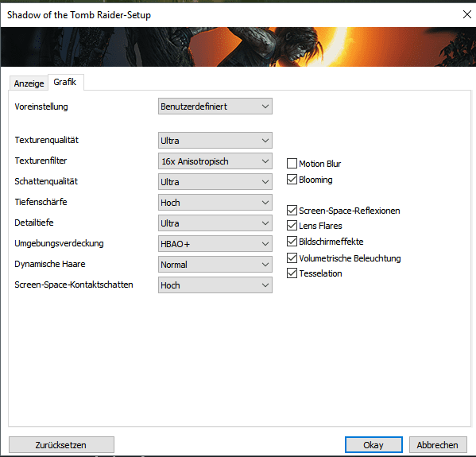476x457 pixels.
Task: Open the Dynamische Haare dropdown
Action: pyautogui.click(x=215, y=264)
